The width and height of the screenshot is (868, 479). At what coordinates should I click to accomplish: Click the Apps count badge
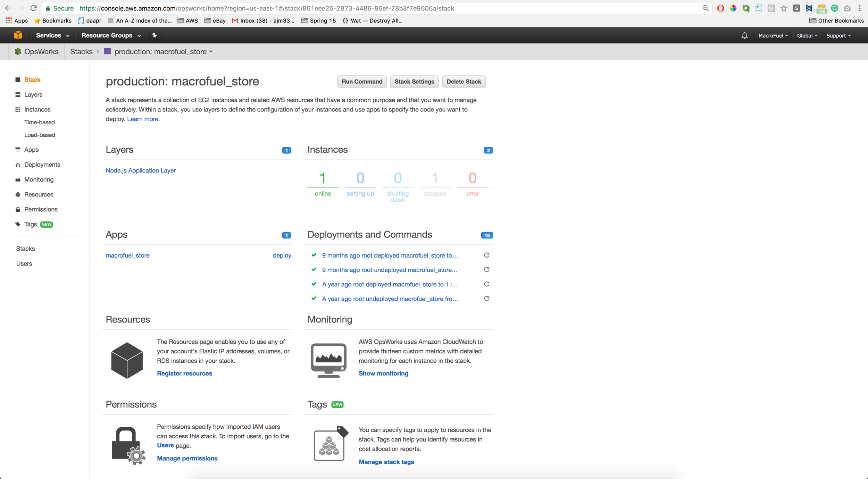(286, 235)
